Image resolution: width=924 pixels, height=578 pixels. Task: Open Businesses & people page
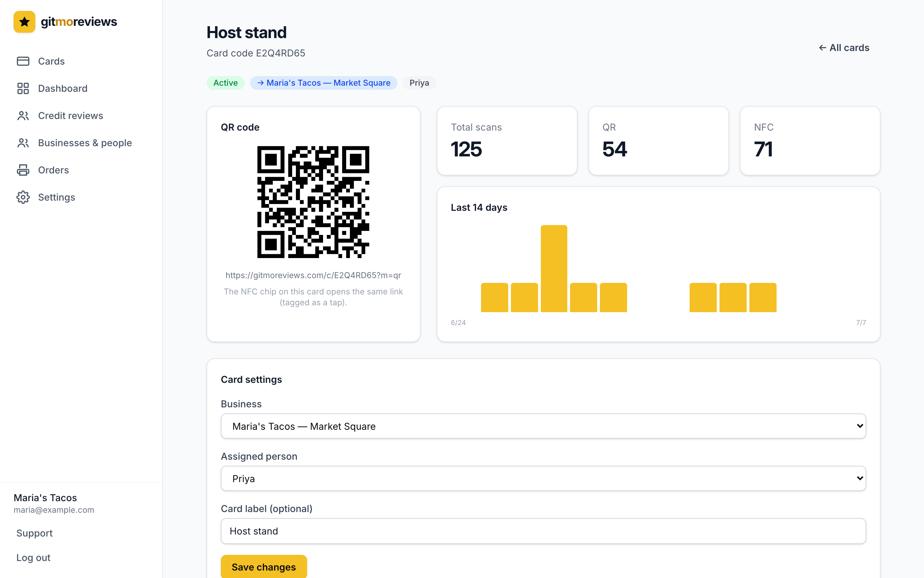coord(81,143)
